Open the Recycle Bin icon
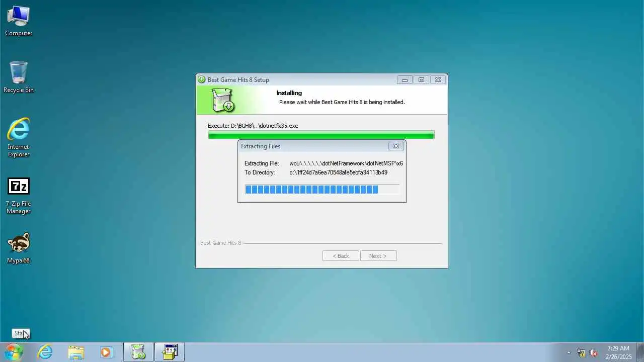The height and width of the screenshot is (362, 644). [19, 77]
